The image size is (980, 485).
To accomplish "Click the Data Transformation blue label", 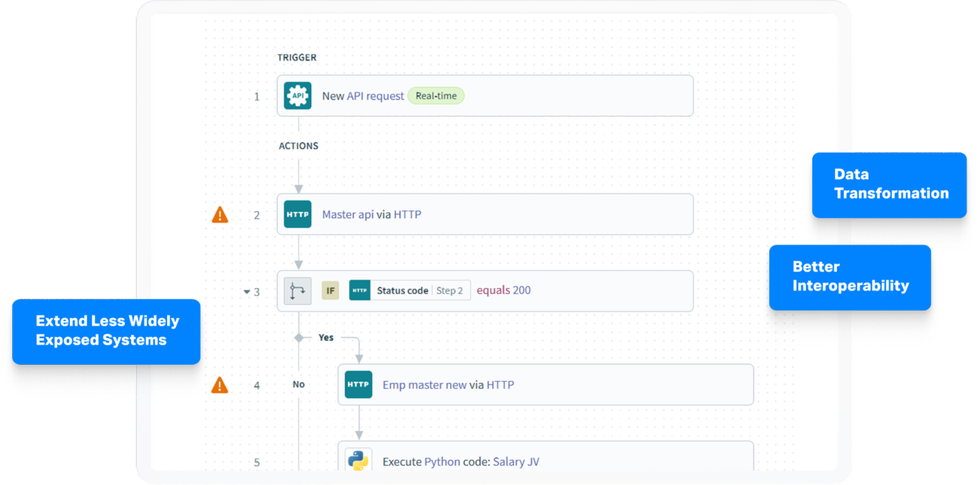I will 889,184.
